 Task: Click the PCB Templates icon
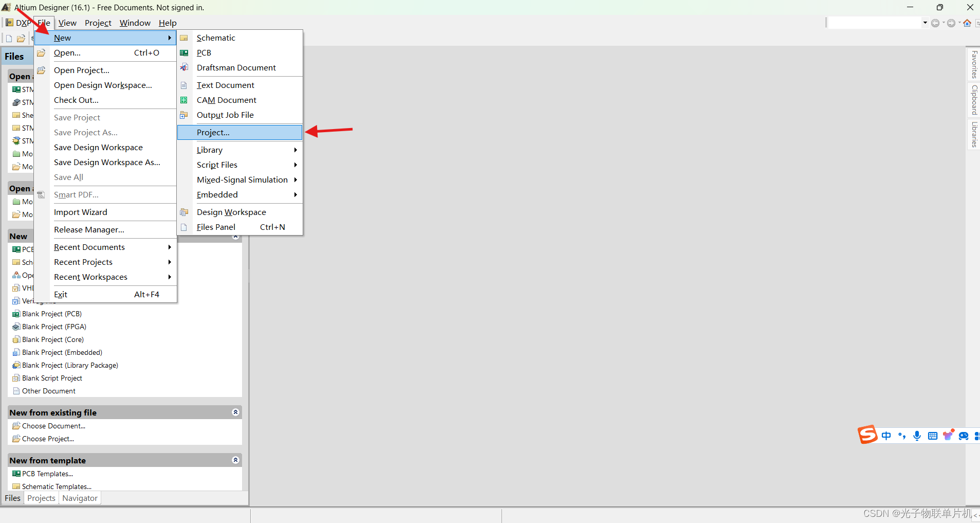[16, 474]
